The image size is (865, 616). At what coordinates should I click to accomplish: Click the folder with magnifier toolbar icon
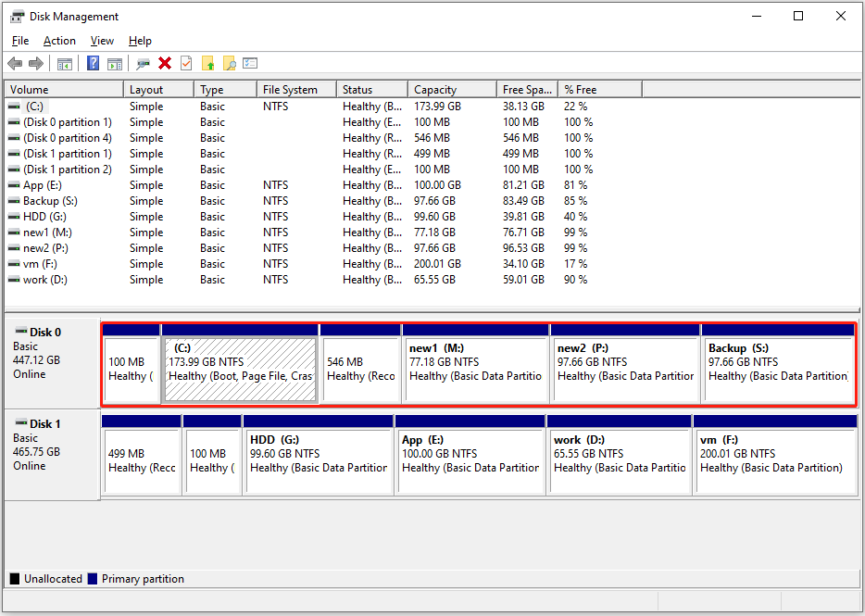pyautogui.click(x=230, y=63)
